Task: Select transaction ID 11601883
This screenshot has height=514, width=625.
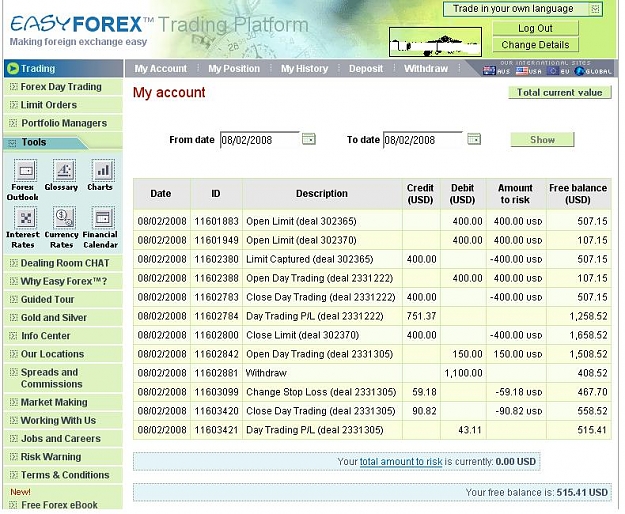Action: click(216, 221)
